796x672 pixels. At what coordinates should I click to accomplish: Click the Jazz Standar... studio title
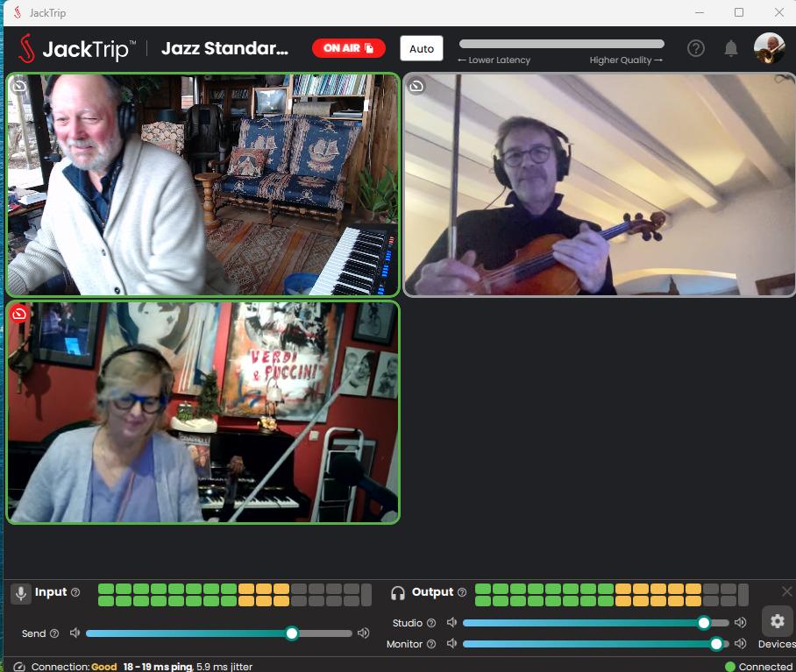(225, 48)
